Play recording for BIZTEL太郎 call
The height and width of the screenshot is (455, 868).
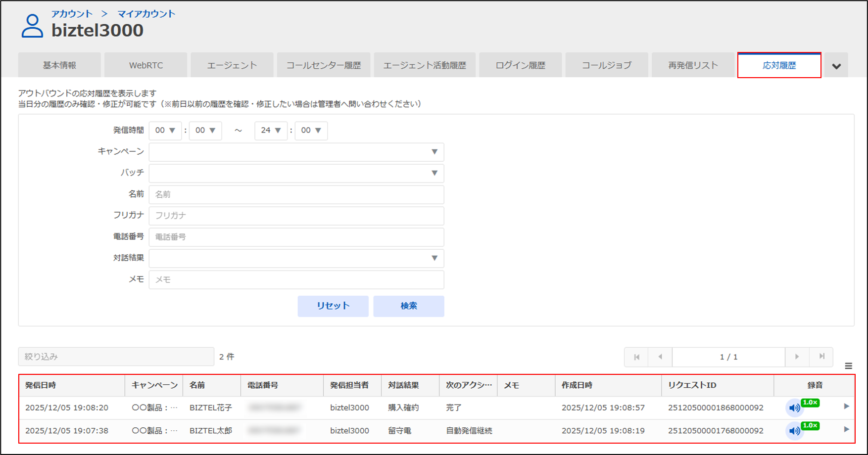794,431
